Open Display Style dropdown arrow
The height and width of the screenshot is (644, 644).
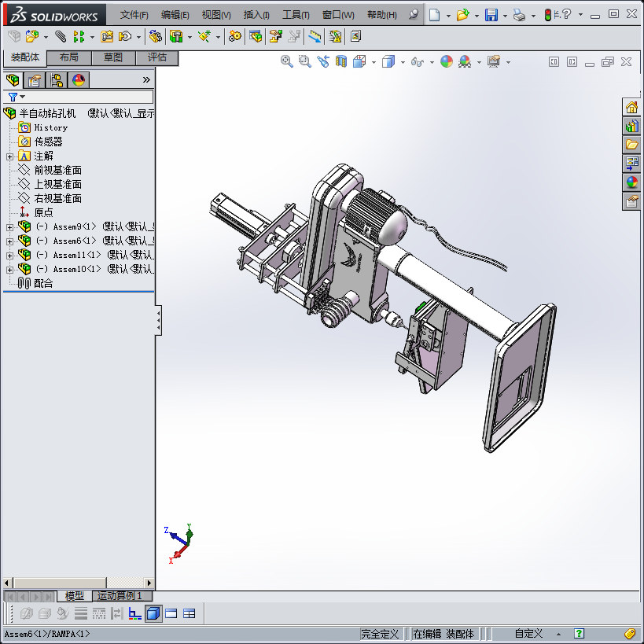pyautogui.click(x=403, y=62)
